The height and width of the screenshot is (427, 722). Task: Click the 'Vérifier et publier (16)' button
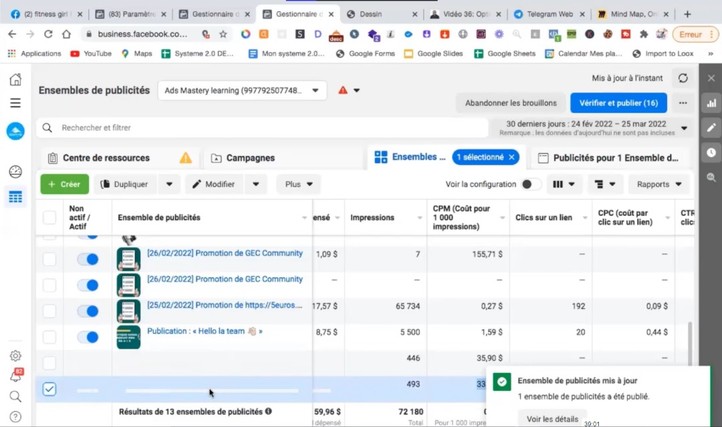point(618,103)
